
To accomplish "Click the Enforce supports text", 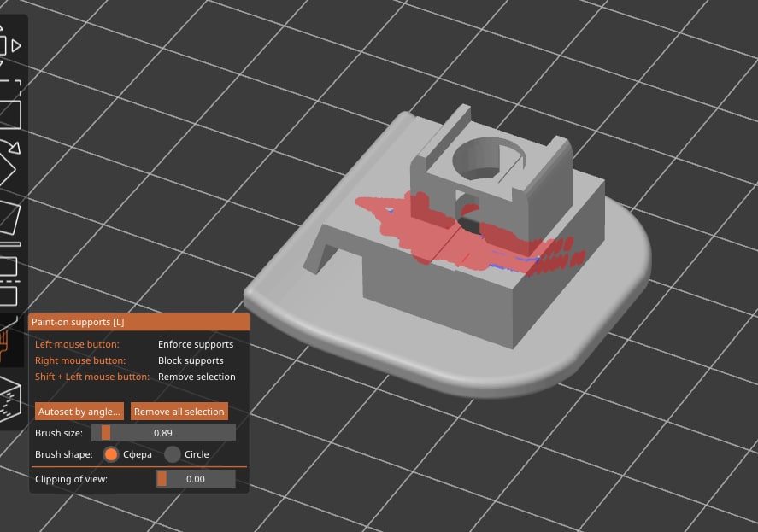I will (x=196, y=344).
